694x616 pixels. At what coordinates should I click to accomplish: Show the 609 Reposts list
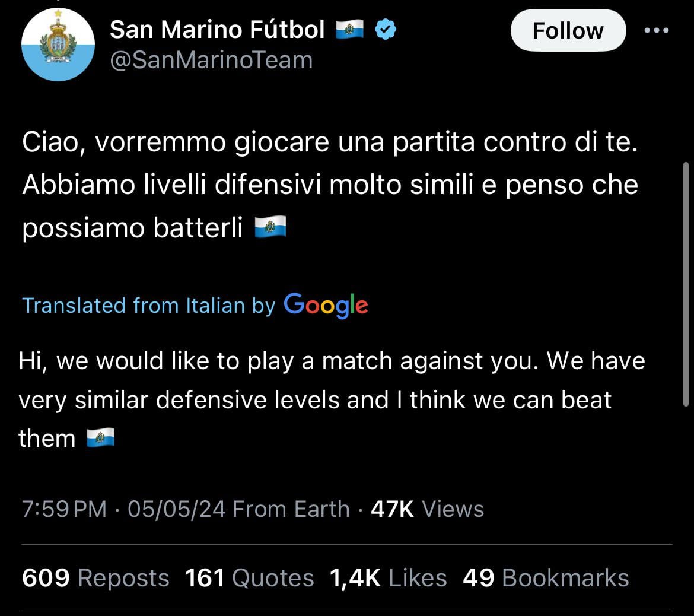(x=95, y=578)
